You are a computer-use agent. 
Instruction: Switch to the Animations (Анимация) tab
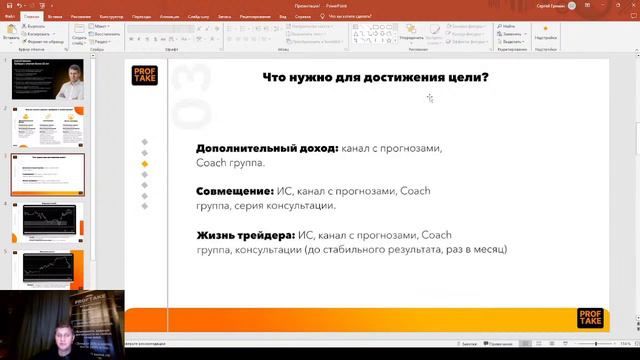click(x=169, y=17)
